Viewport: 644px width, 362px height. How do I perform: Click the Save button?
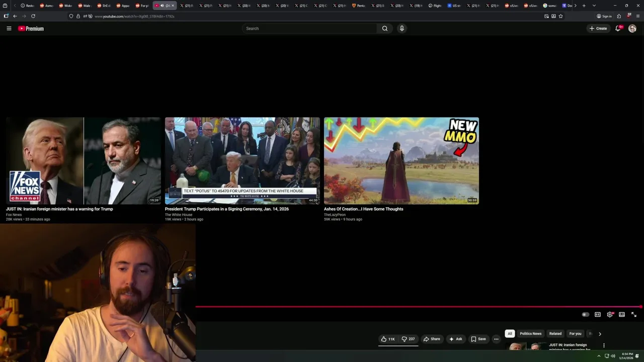(478, 339)
